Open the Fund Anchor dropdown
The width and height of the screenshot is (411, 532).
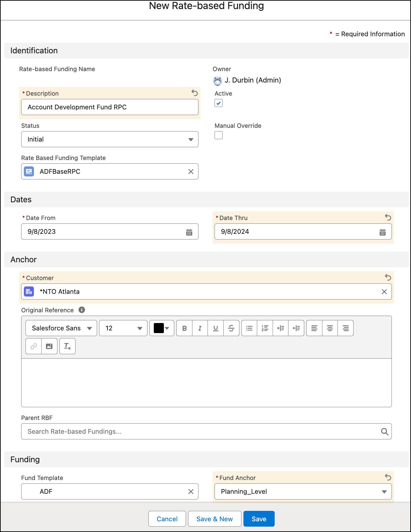(x=303, y=491)
